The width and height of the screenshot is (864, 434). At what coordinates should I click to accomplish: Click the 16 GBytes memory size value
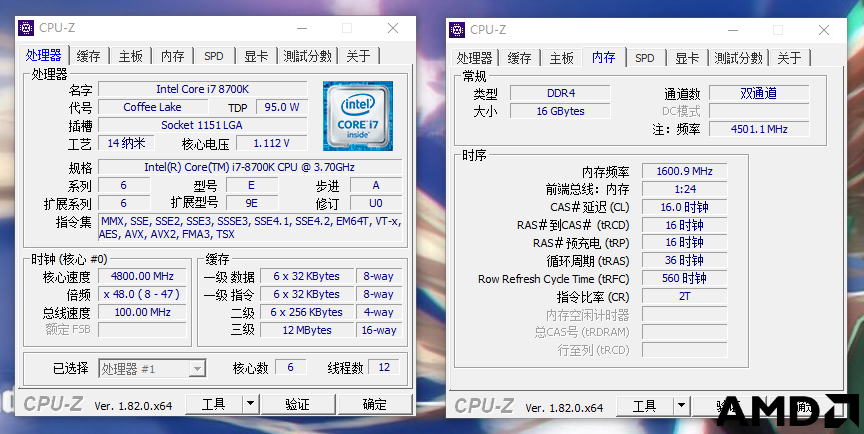click(560, 111)
